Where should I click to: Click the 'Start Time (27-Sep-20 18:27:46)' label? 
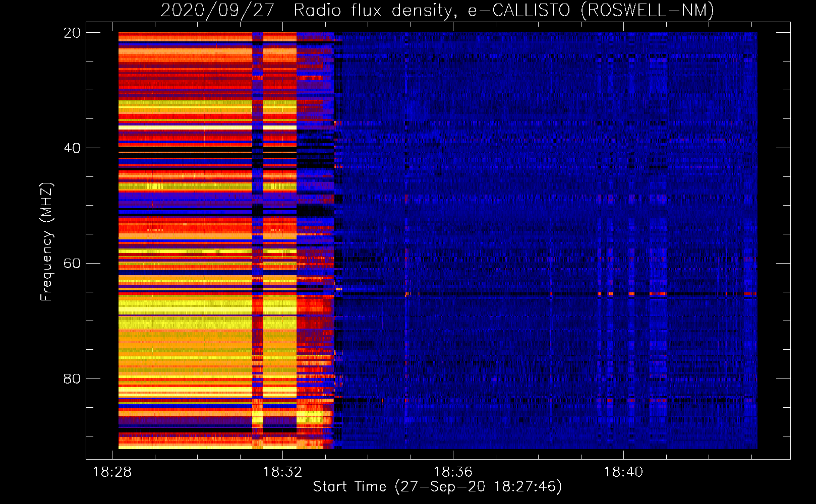(437, 487)
